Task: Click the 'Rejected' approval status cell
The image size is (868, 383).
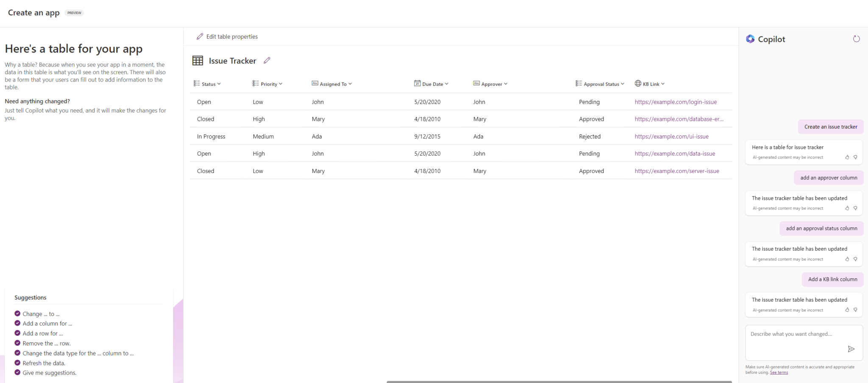Action: pyautogui.click(x=590, y=137)
